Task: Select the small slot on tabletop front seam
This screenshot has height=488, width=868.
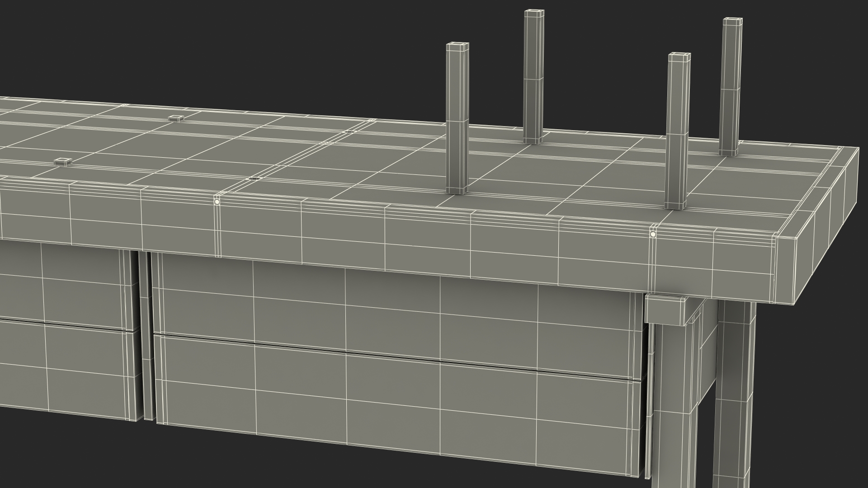Action: (x=255, y=178)
